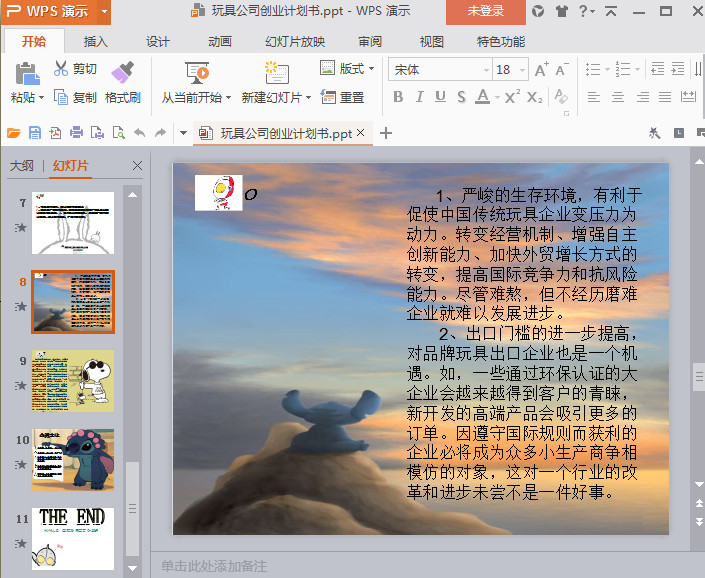The image size is (705, 578).
Task: Click the Copy icon
Action: point(61,97)
